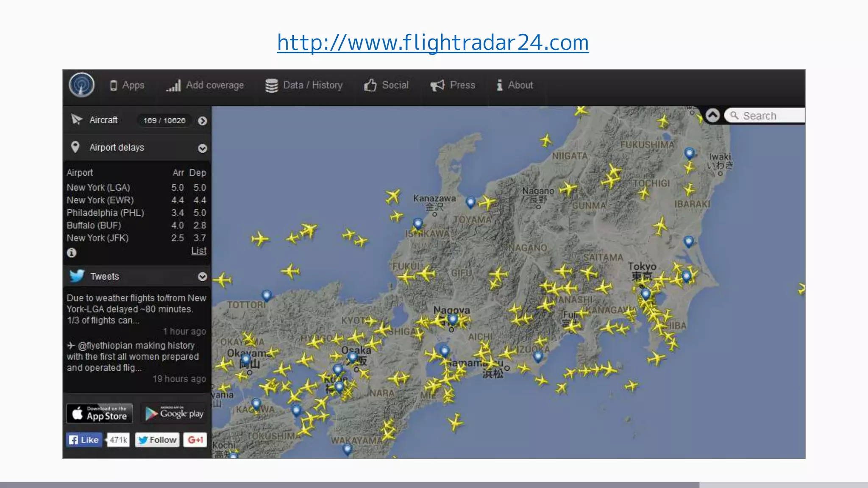Screen dimensions: 868x488
Task: Click the Twitter bird icon in Tweets header
Action: (77, 276)
